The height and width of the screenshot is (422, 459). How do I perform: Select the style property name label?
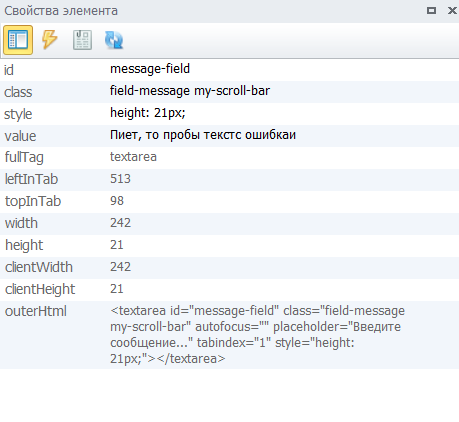click(x=18, y=114)
